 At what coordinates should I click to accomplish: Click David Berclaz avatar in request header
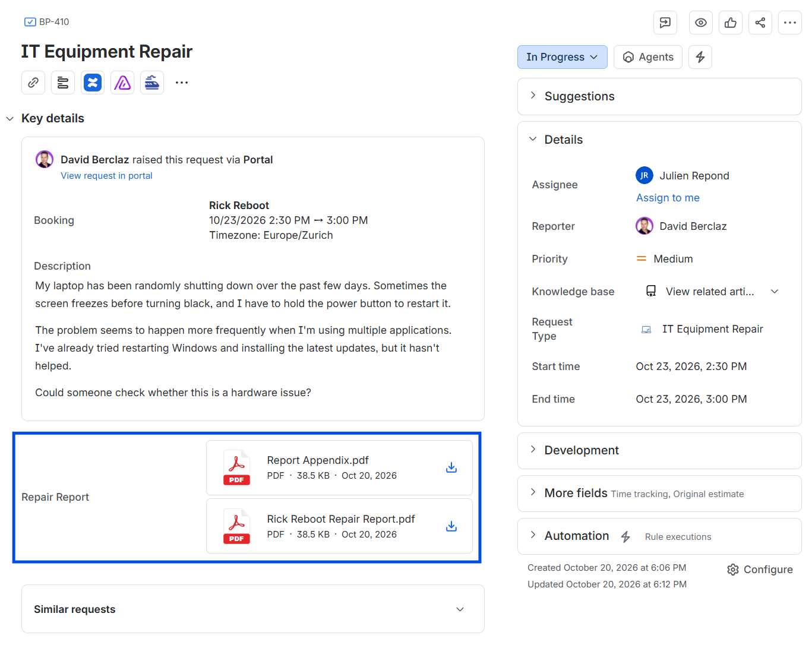click(45, 159)
